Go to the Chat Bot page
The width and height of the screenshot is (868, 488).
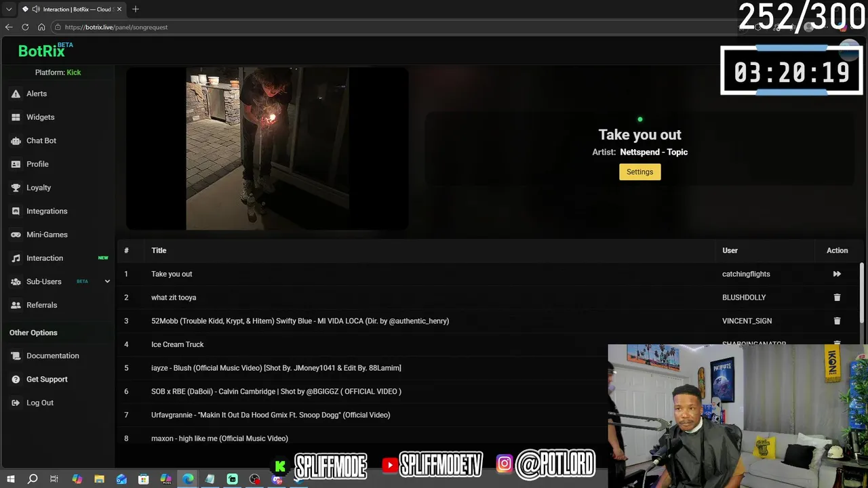click(41, 141)
